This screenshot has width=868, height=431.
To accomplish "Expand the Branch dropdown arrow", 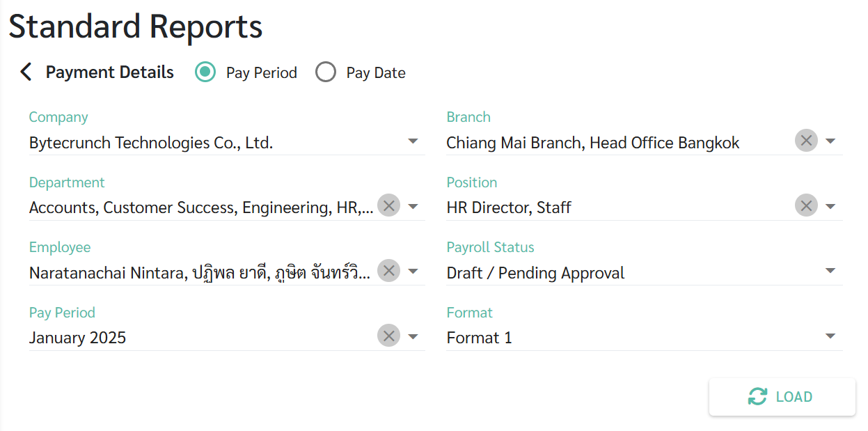I will 830,141.
